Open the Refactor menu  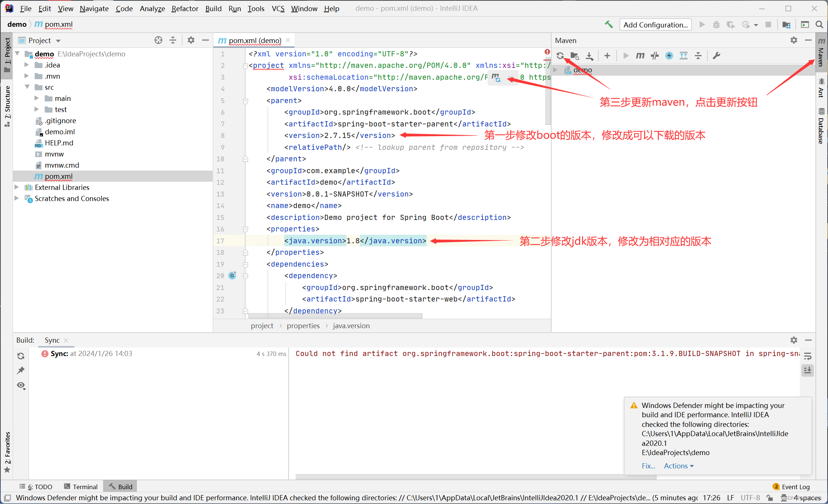pyautogui.click(x=185, y=8)
